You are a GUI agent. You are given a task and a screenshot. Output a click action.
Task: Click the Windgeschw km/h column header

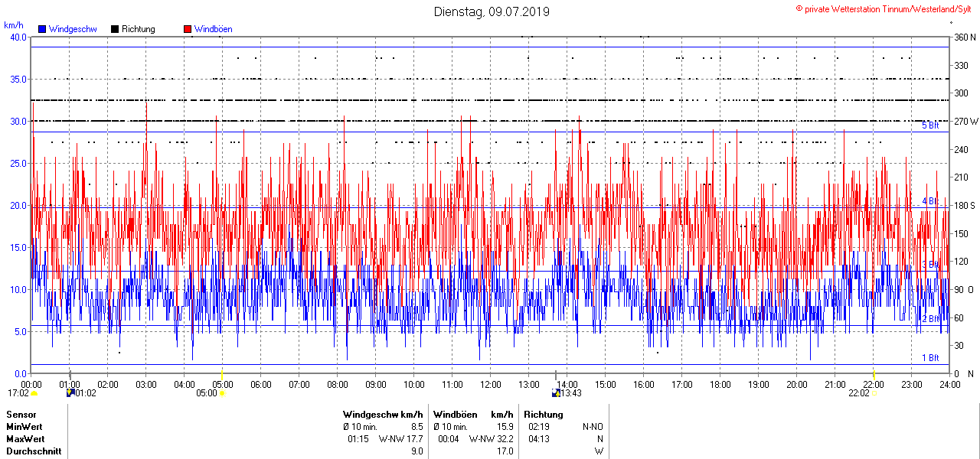[x=383, y=415]
